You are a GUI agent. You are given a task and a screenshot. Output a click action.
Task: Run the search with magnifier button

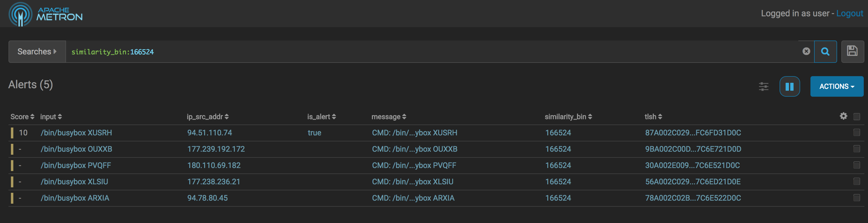[x=825, y=51]
